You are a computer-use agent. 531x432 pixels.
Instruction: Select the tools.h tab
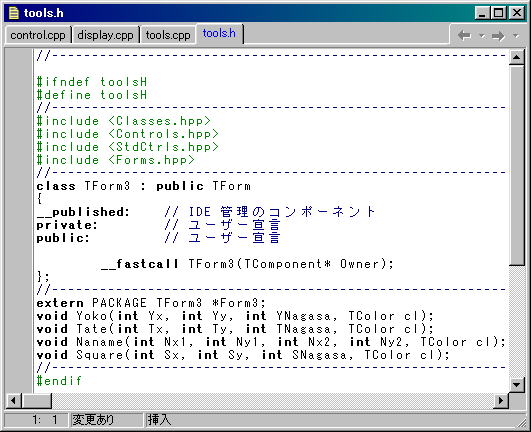pyautogui.click(x=219, y=33)
